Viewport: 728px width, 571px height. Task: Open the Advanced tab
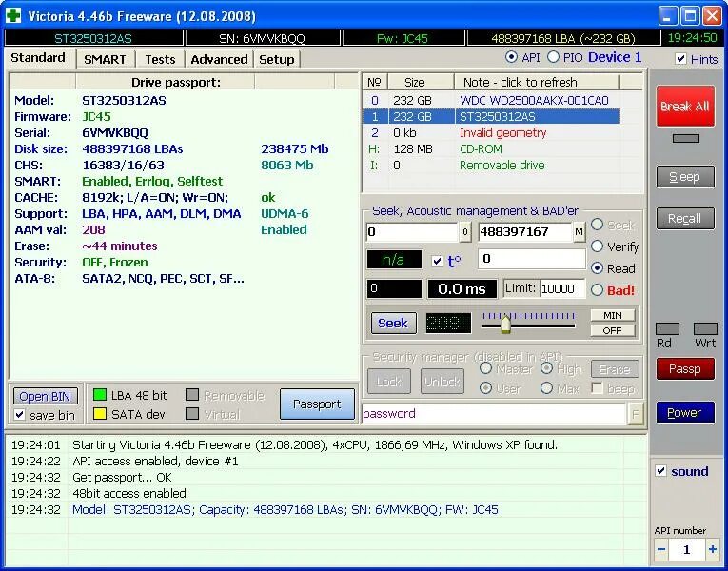point(219,59)
